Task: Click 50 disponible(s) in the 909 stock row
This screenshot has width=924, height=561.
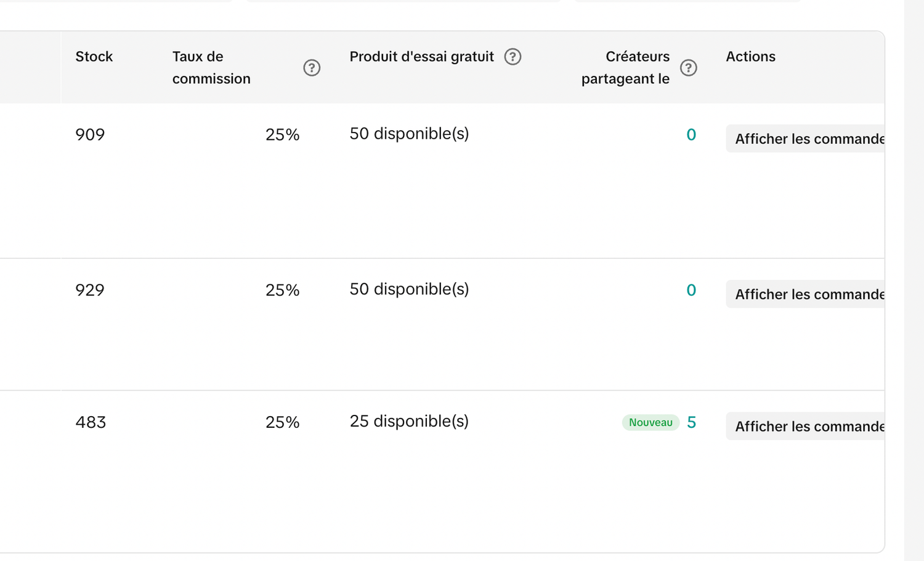Action: coord(409,134)
